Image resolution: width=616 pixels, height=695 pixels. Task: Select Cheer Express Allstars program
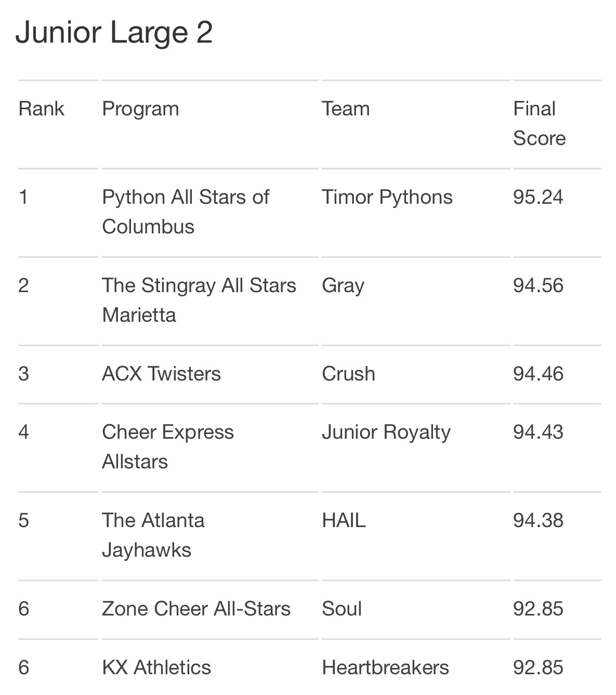(x=168, y=447)
